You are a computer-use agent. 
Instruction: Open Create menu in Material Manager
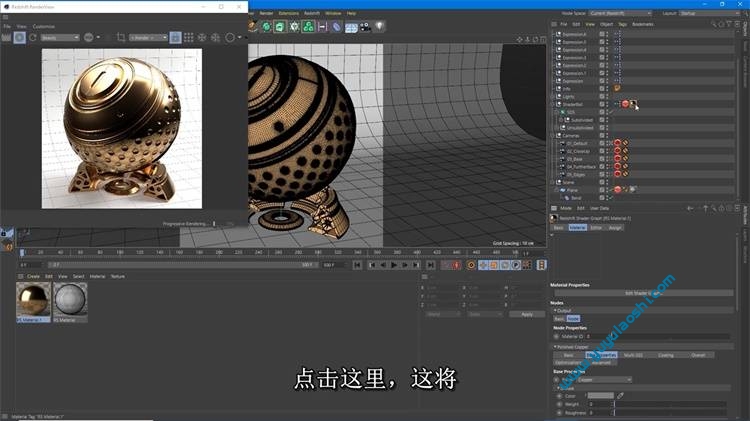point(33,277)
